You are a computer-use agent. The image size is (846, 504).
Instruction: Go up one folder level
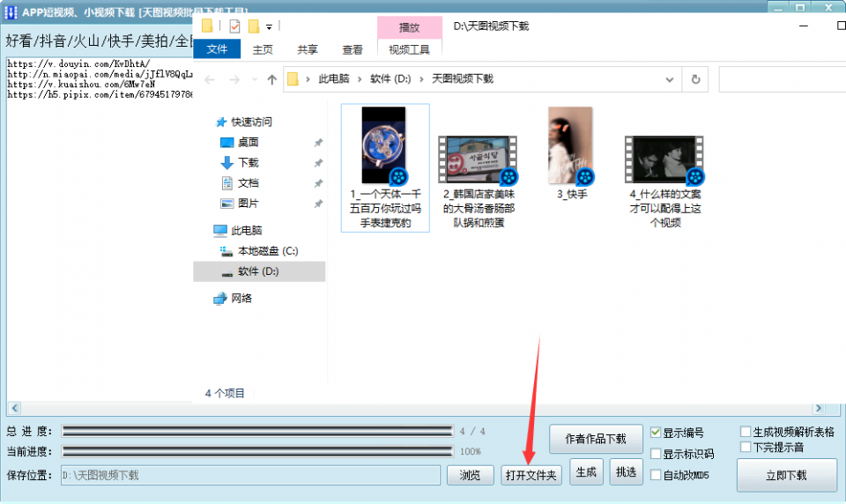pos(272,80)
